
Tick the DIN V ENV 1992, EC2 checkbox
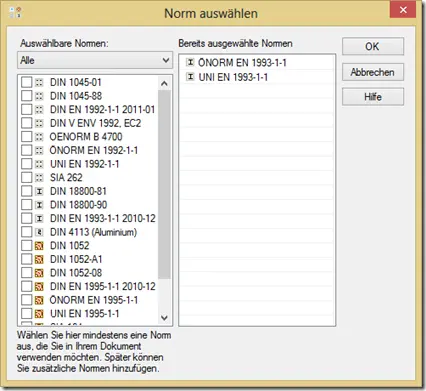(x=27, y=123)
